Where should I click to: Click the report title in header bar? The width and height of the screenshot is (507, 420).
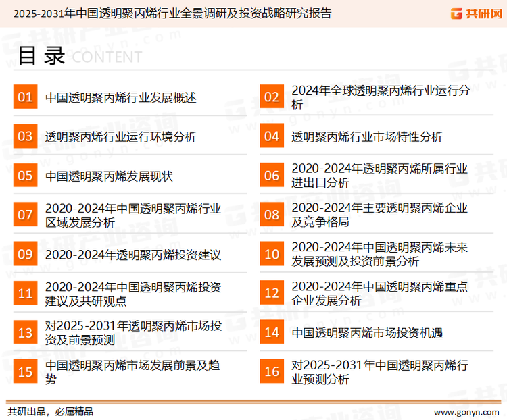172,14
